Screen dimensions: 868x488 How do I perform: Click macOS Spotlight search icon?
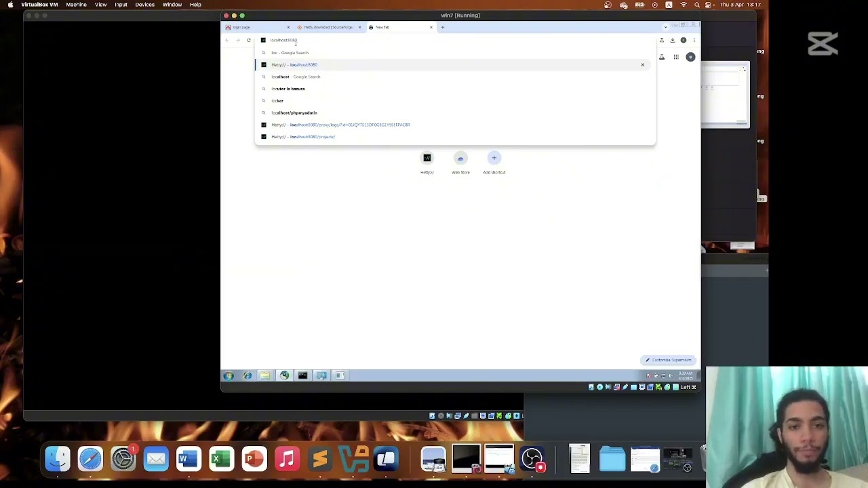click(x=696, y=5)
